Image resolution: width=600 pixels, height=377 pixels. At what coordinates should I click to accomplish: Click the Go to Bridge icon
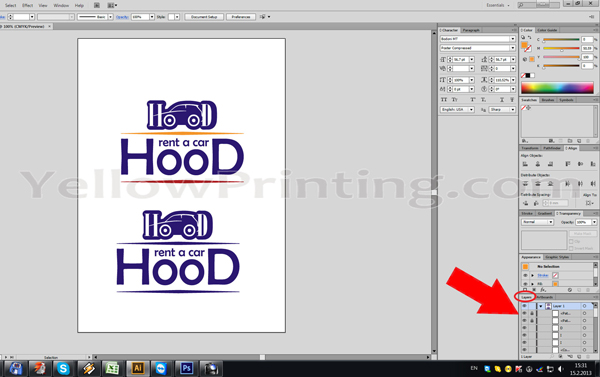point(97,5)
